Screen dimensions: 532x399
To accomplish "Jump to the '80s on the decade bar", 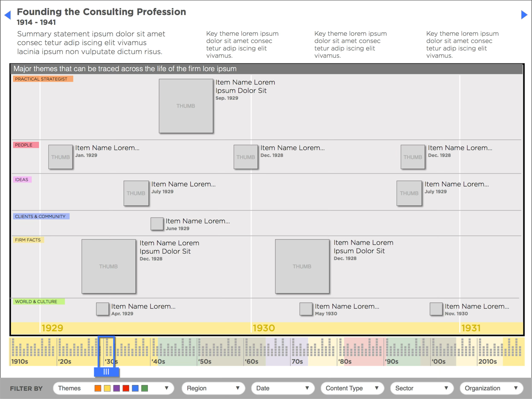I will coord(345,361).
